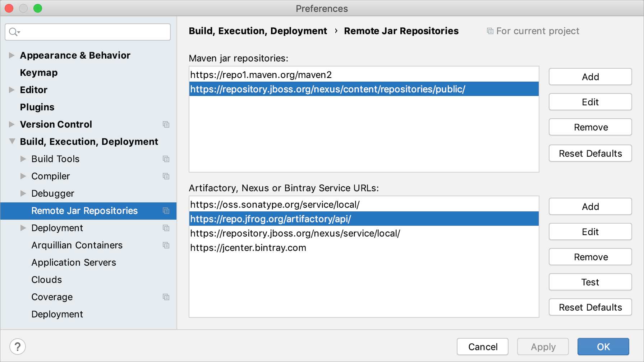Open help with the question mark button
644x362 pixels.
[18, 347]
